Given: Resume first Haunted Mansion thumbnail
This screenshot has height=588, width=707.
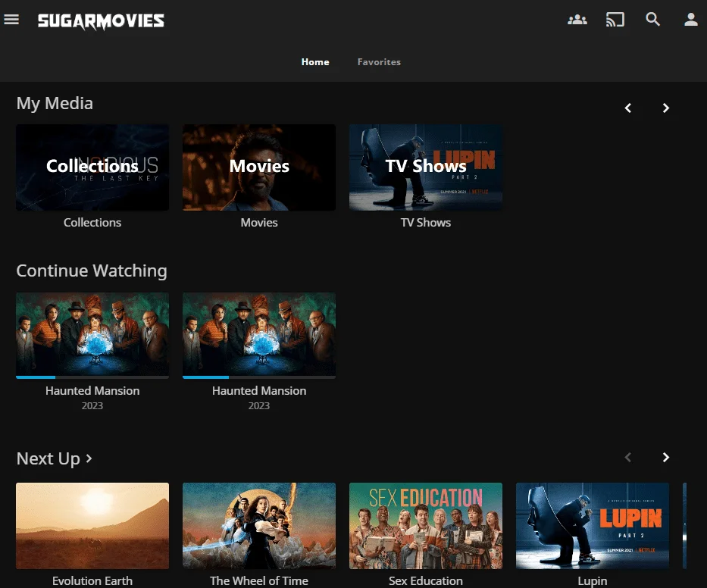Looking at the screenshot, I should point(92,334).
